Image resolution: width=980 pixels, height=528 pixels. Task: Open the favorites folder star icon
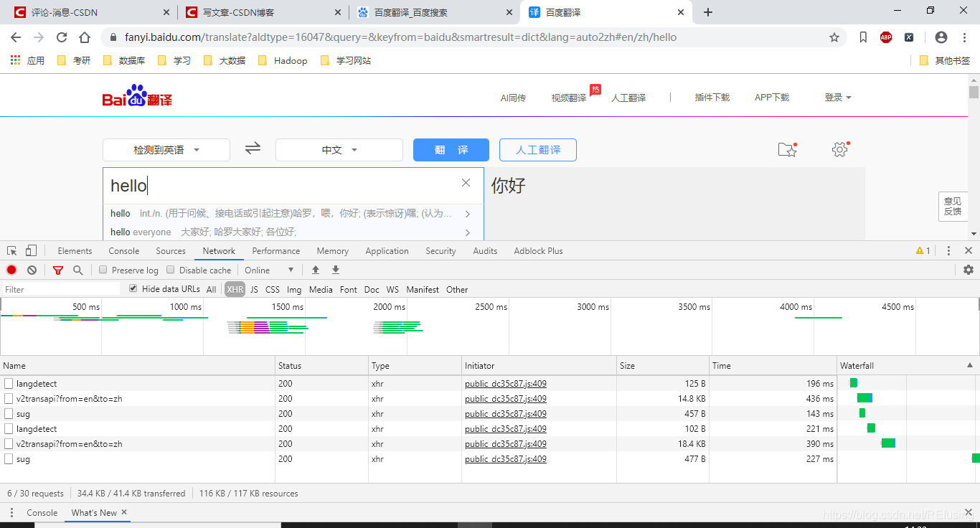click(x=788, y=149)
